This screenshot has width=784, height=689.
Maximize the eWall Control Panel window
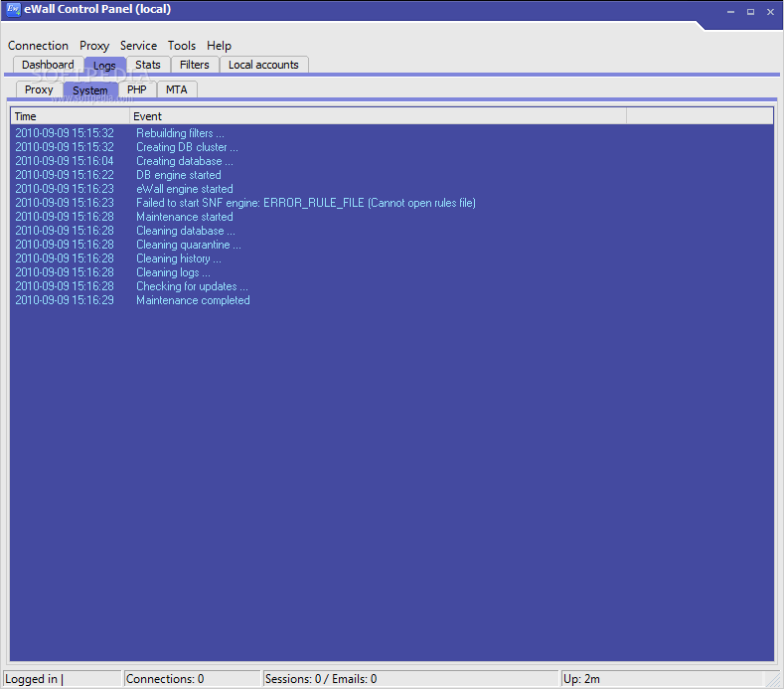point(750,12)
